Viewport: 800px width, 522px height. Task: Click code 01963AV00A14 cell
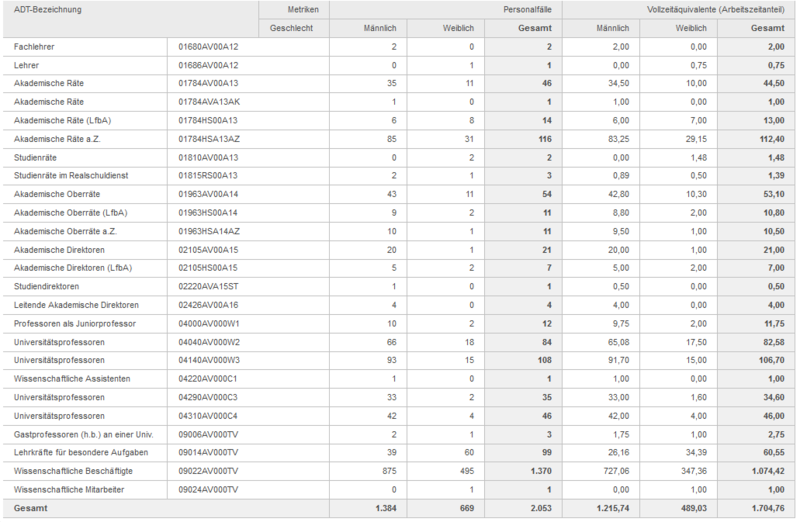209,194
